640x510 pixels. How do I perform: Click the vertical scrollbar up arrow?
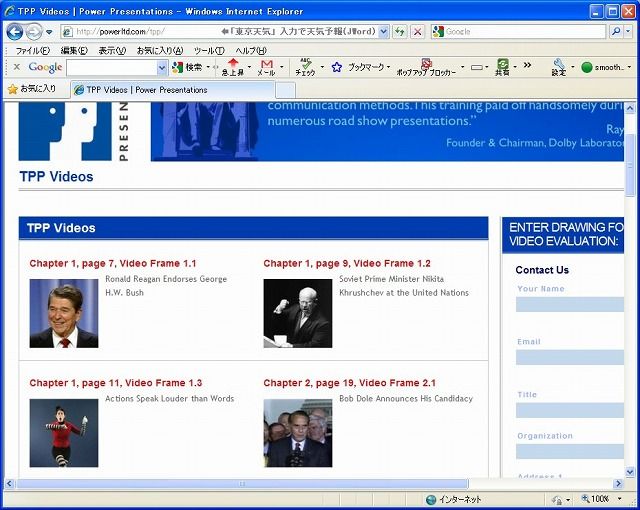coord(630,108)
